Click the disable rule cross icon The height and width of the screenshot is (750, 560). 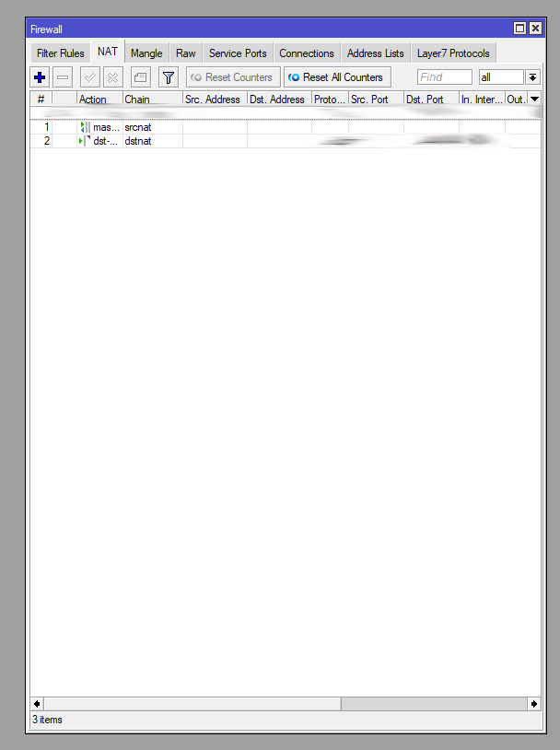pos(113,77)
